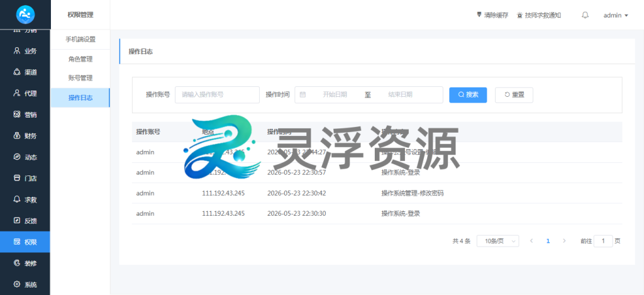
Task: Click the 前往 page number input
Action: pos(603,241)
